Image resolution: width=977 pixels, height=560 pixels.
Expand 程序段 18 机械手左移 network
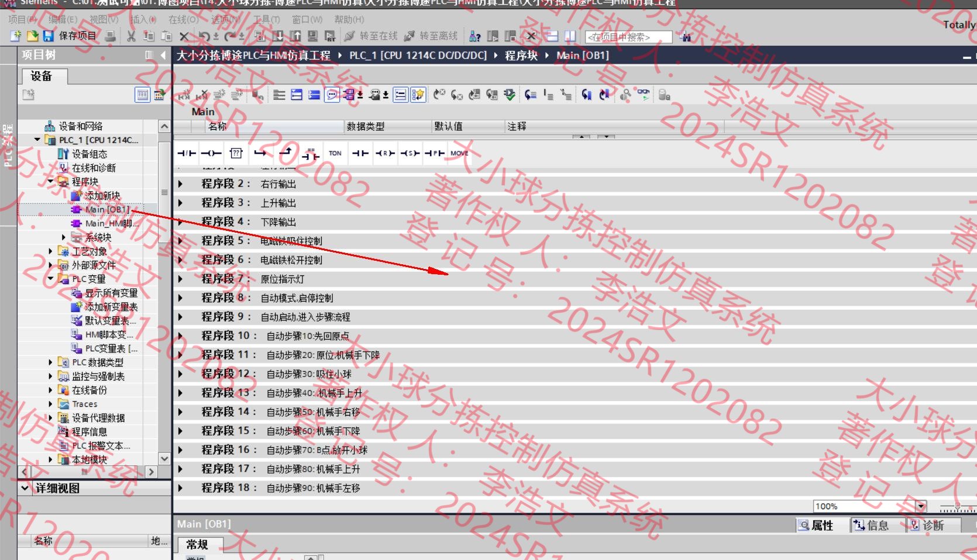pyautogui.click(x=180, y=488)
